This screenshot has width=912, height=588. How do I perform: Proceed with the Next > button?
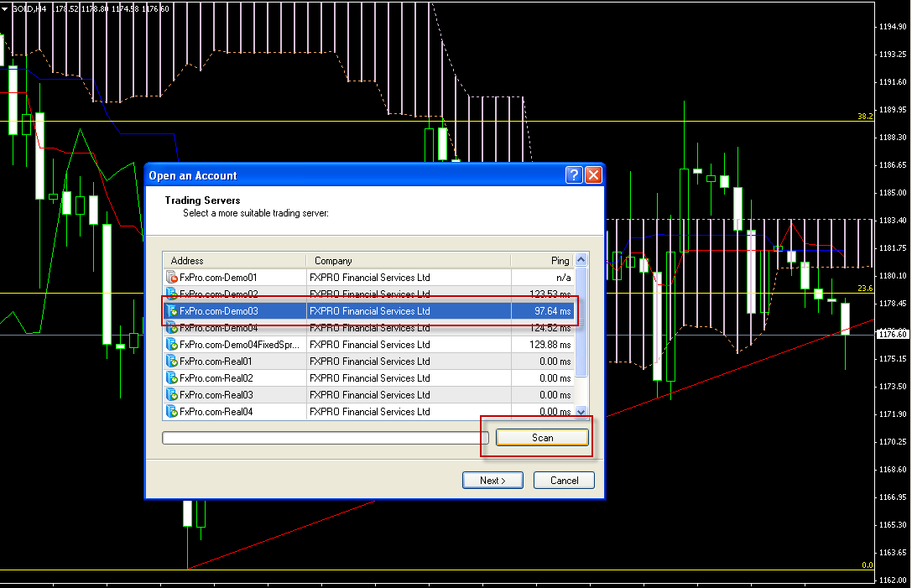click(x=492, y=481)
